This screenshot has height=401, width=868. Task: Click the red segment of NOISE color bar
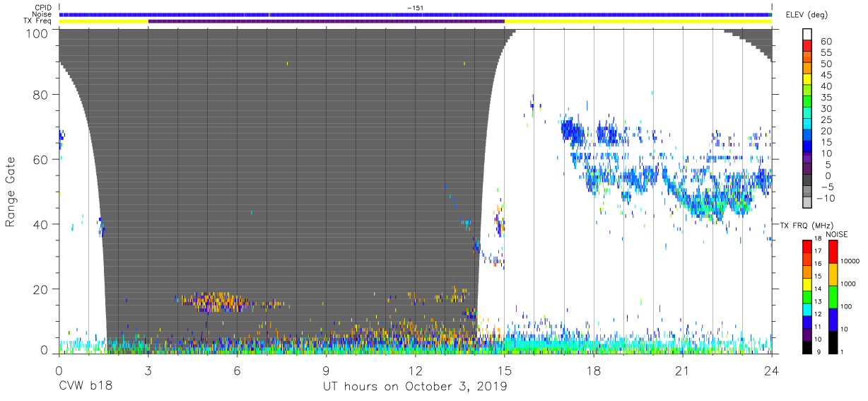pos(834,252)
